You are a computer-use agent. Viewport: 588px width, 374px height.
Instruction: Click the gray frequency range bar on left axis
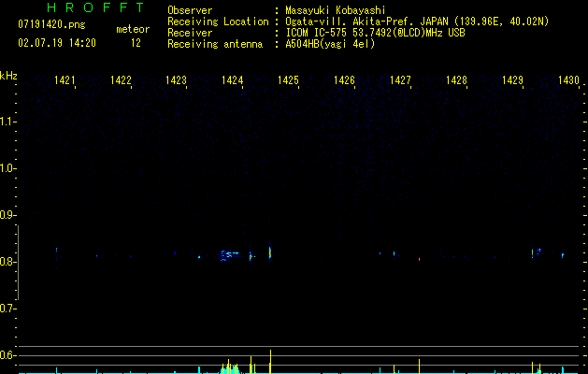pyautogui.click(x=18, y=263)
